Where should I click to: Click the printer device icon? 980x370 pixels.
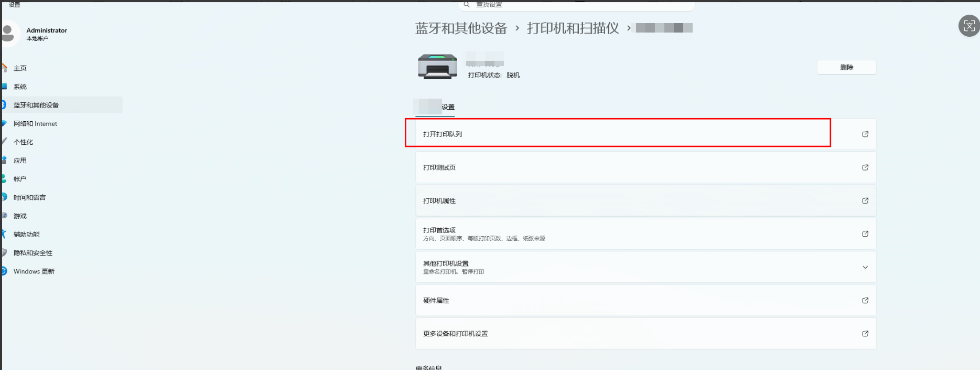[x=437, y=67]
